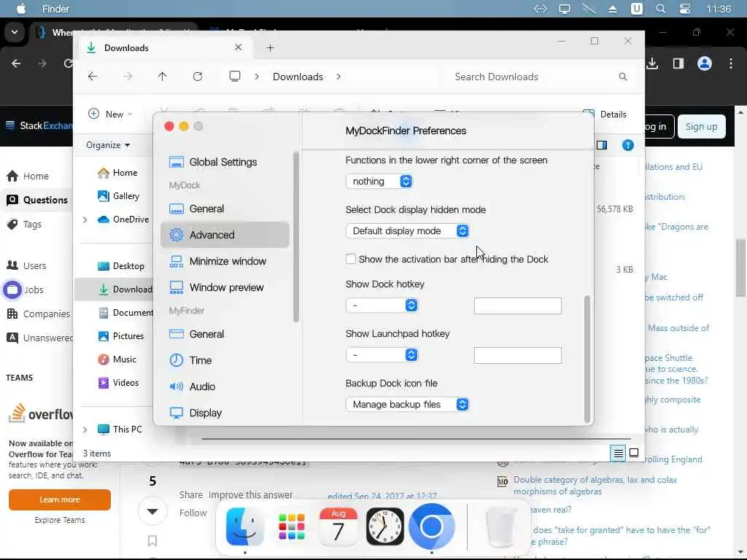This screenshot has width=747, height=560.
Task: Open the Trash in the dock
Action: click(x=500, y=528)
